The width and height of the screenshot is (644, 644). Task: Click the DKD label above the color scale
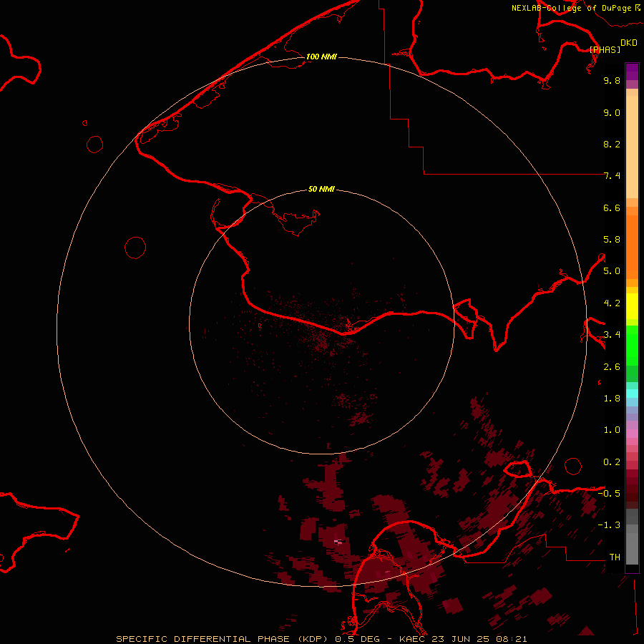point(629,42)
